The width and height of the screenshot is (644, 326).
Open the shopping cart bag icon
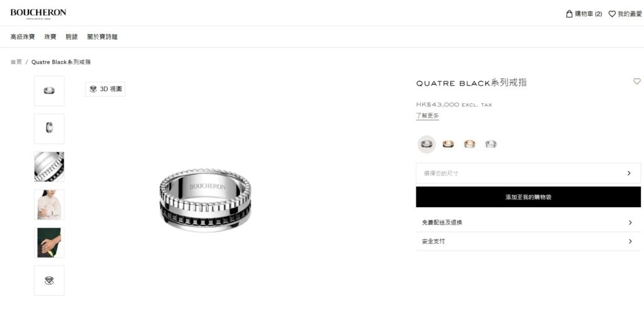point(569,14)
